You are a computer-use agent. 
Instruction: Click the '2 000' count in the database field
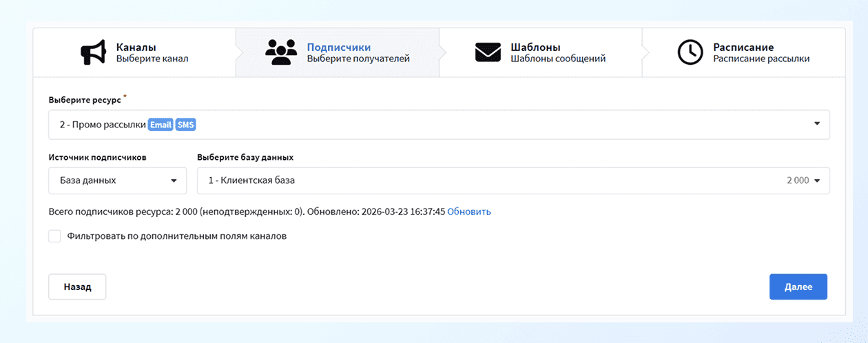[798, 180]
